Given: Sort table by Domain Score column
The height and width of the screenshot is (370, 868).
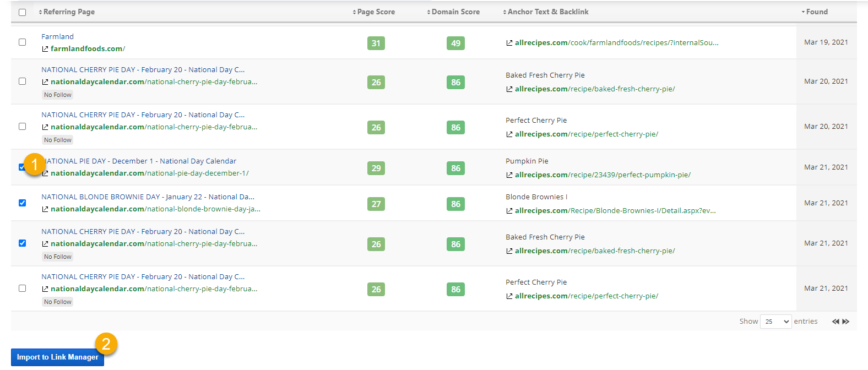Looking at the screenshot, I should (455, 12).
